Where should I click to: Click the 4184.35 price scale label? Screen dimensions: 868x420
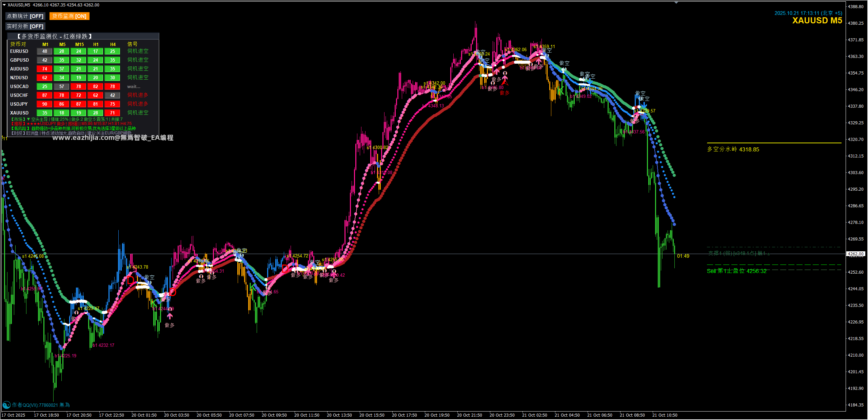(856, 405)
